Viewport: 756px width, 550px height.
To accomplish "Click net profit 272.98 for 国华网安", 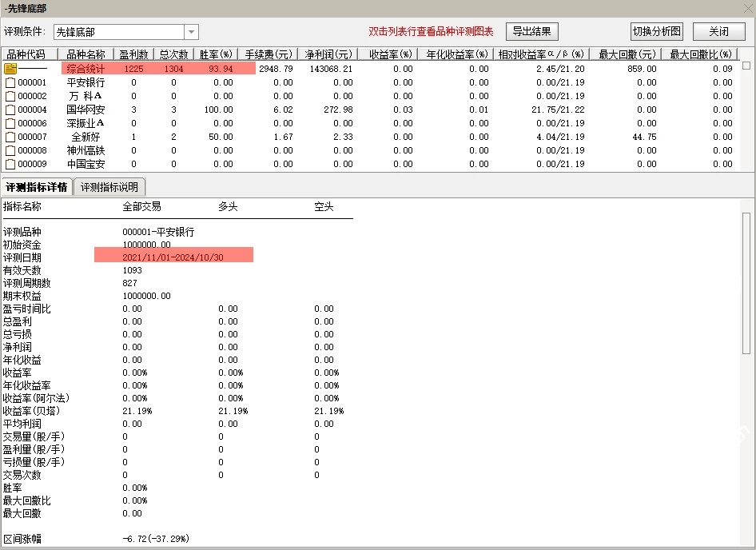I will click(x=338, y=110).
